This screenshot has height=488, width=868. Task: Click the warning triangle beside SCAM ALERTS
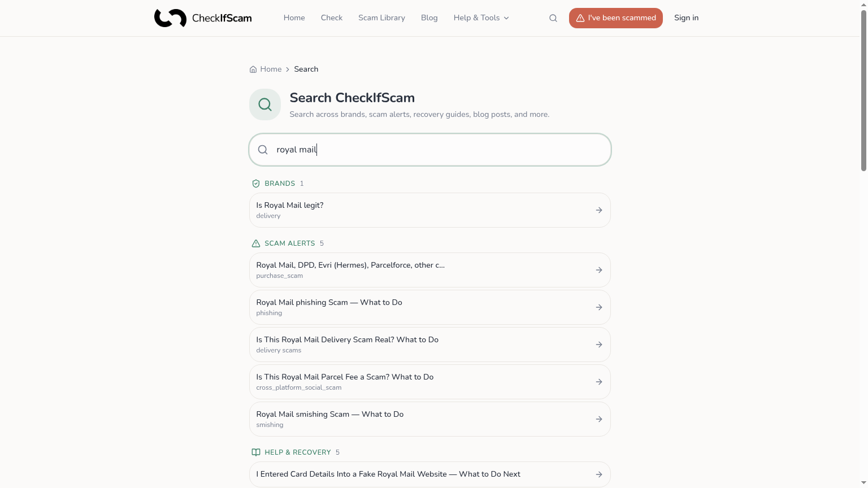[256, 243]
